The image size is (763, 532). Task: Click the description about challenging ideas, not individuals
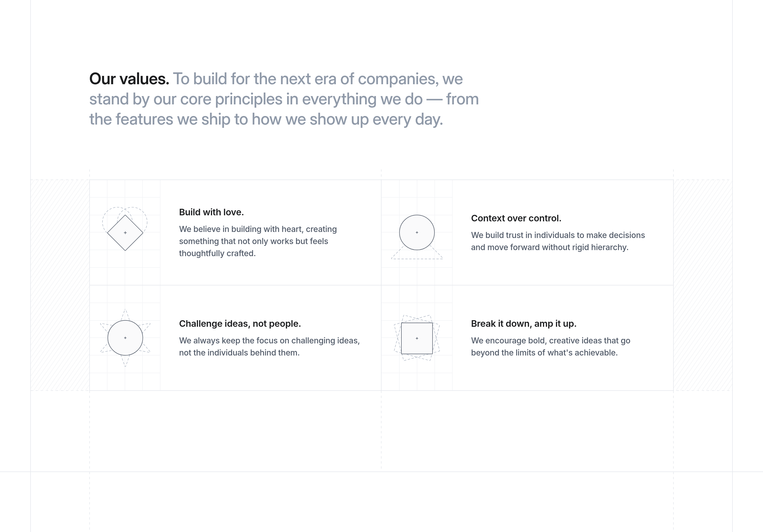pos(269,346)
